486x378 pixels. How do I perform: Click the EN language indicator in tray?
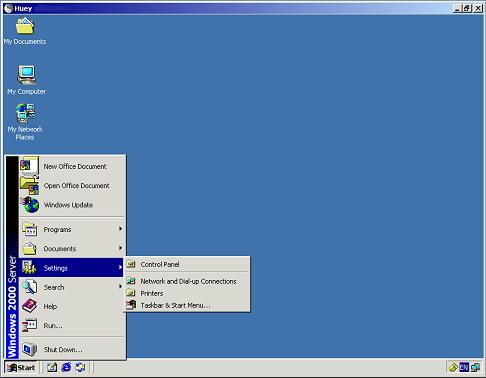point(464,367)
